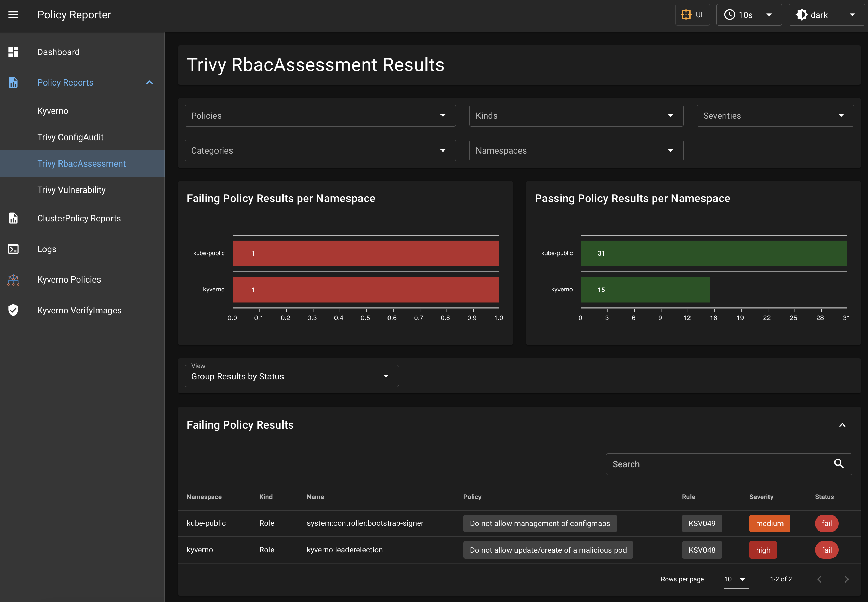Collapse the Policy Reports section chevron

coord(149,82)
